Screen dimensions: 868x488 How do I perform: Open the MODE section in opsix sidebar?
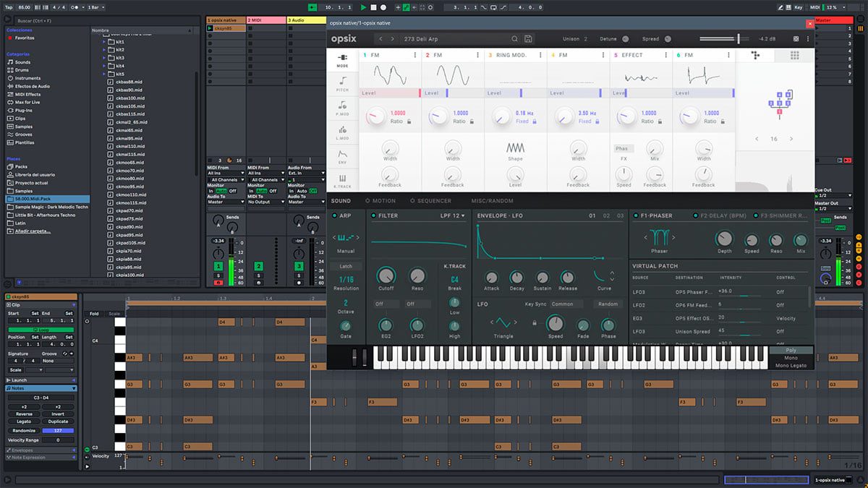342,59
